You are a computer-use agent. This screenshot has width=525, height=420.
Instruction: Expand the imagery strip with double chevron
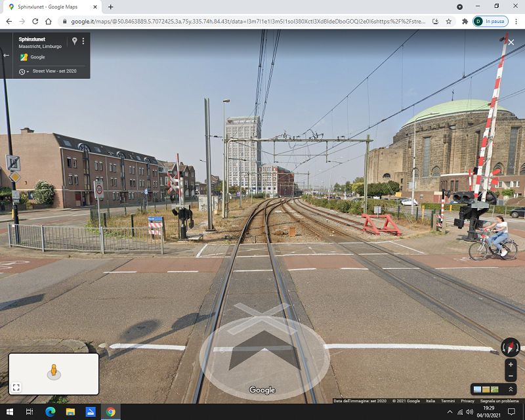pyautogui.click(x=511, y=389)
